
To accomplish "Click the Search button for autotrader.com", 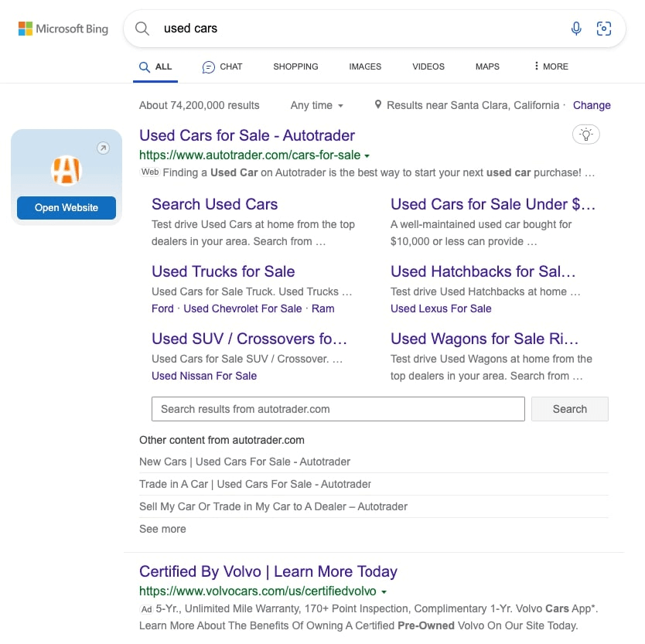I will pos(570,409).
